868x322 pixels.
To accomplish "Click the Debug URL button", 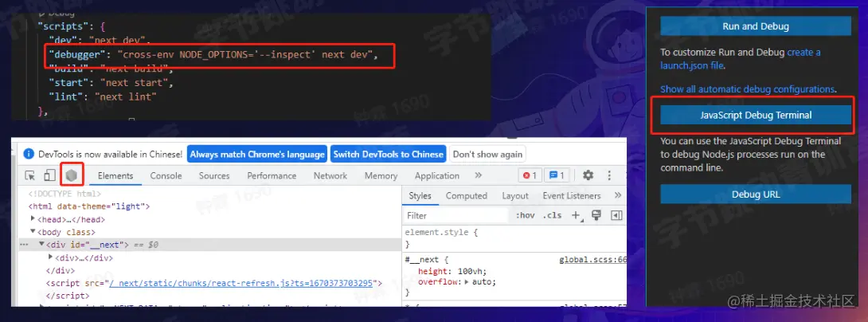I will pos(756,194).
